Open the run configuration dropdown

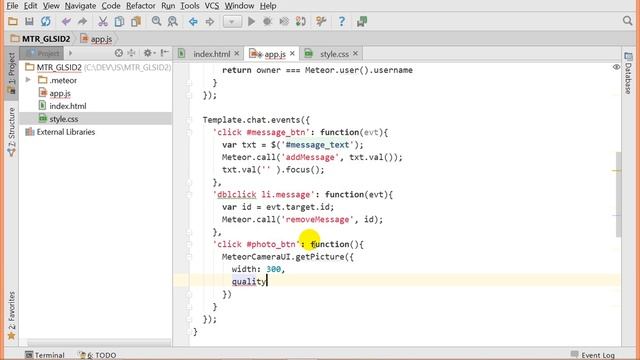coord(232,22)
